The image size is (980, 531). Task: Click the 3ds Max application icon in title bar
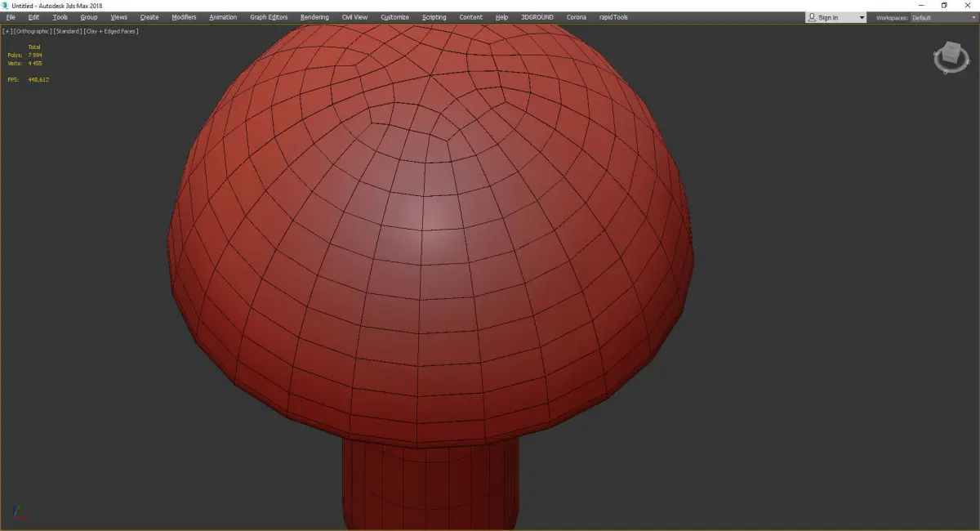[x=6, y=6]
